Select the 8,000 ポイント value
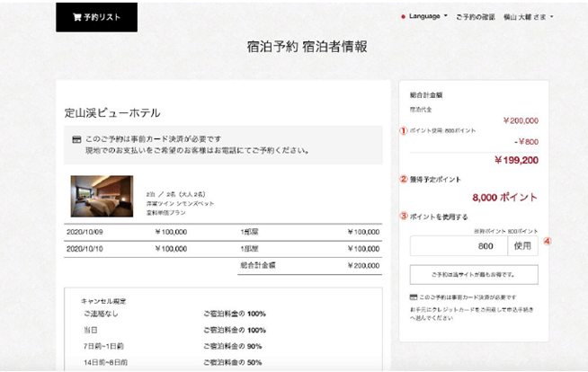Viewport: 588px width, 372px height. point(504,198)
